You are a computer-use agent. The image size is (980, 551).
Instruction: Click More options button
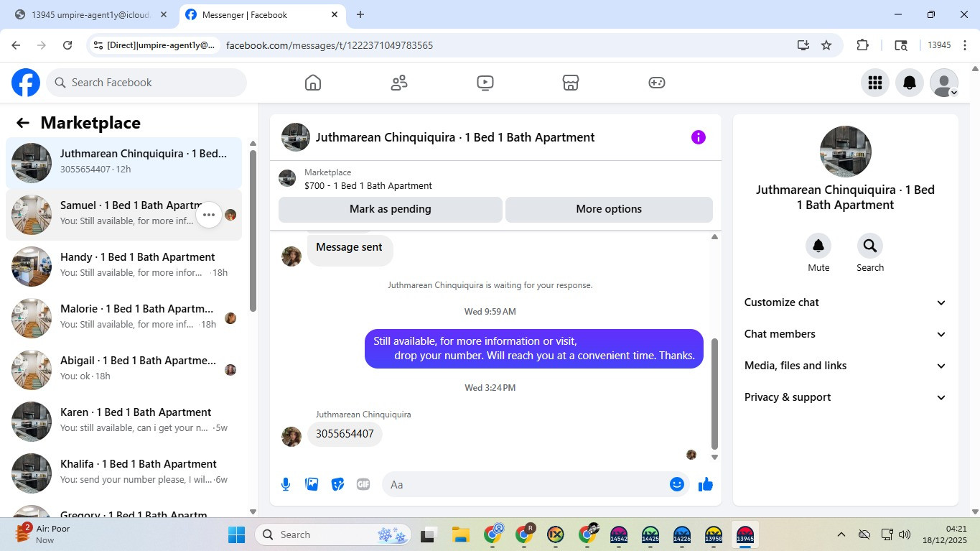coord(609,209)
